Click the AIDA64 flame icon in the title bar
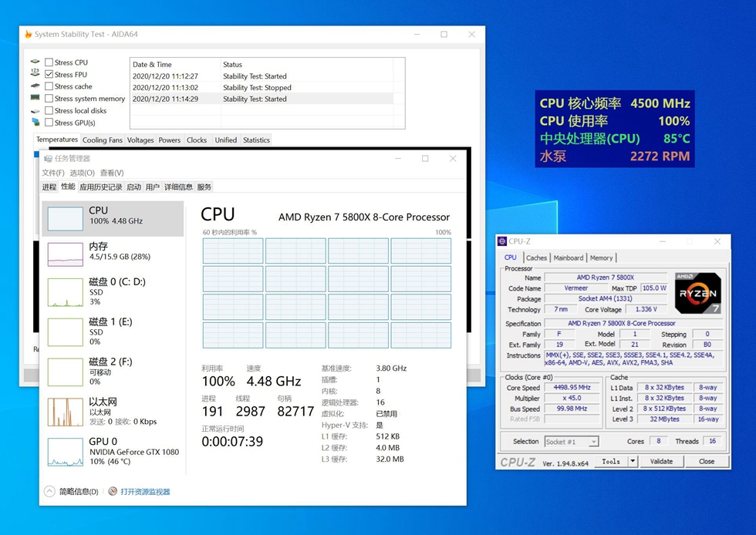This screenshot has width=756, height=535. point(29,34)
